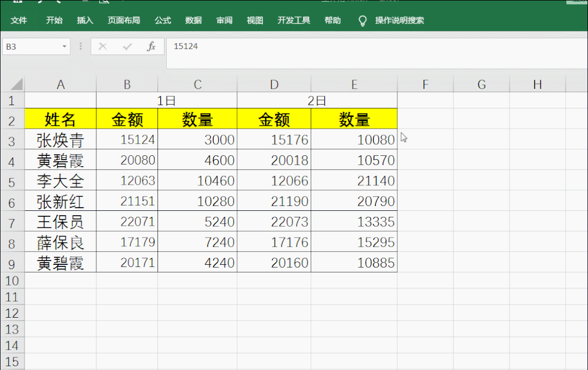Open the insert function fx dialog

tap(151, 46)
